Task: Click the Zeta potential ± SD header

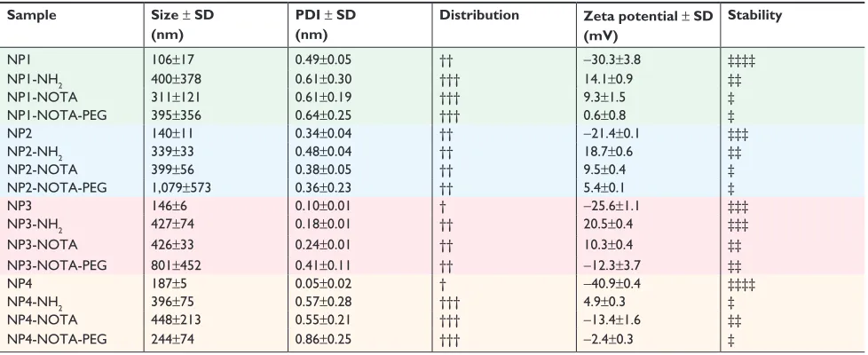Action: click(648, 26)
